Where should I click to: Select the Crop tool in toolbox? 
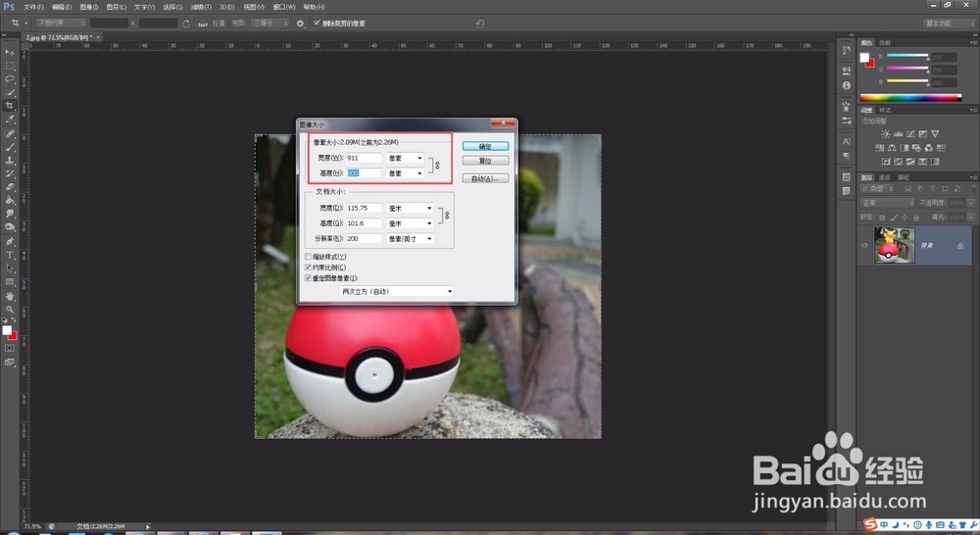[x=10, y=106]
